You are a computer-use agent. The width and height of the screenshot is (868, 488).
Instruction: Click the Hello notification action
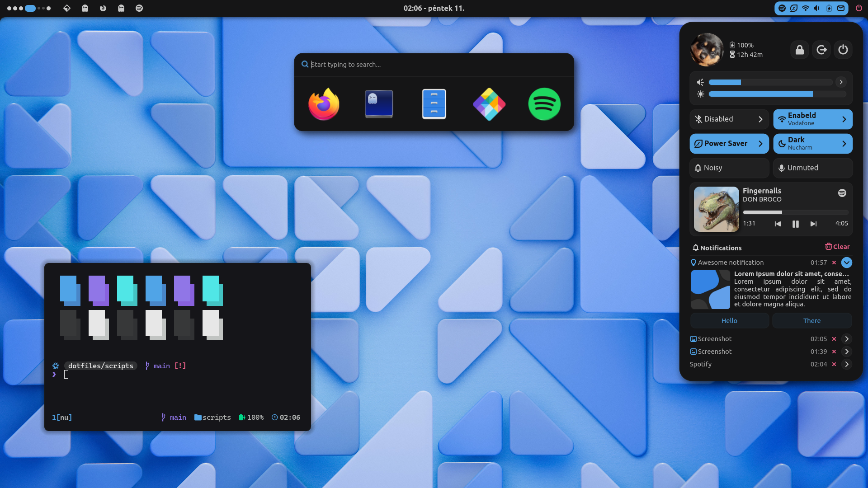729,321
